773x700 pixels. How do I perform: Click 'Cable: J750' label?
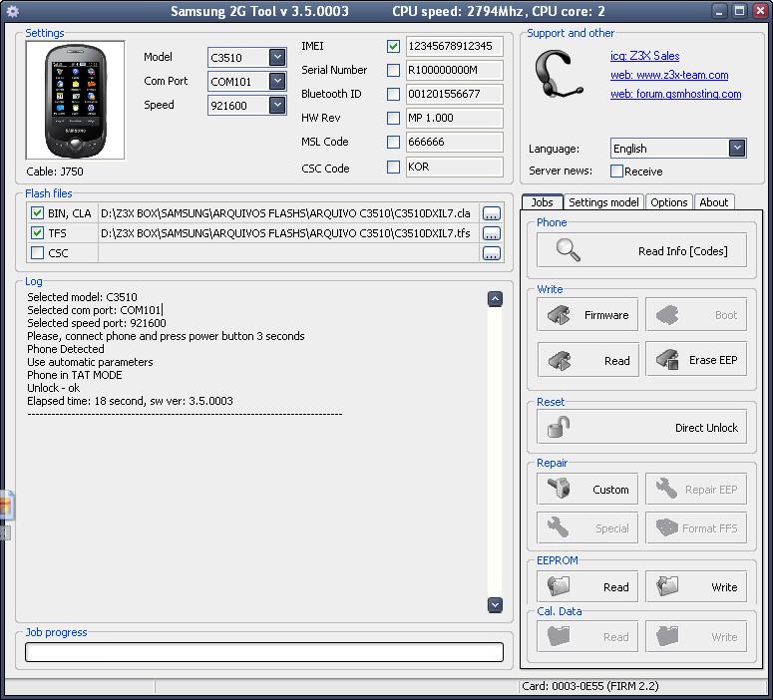(x=55, y=172)
